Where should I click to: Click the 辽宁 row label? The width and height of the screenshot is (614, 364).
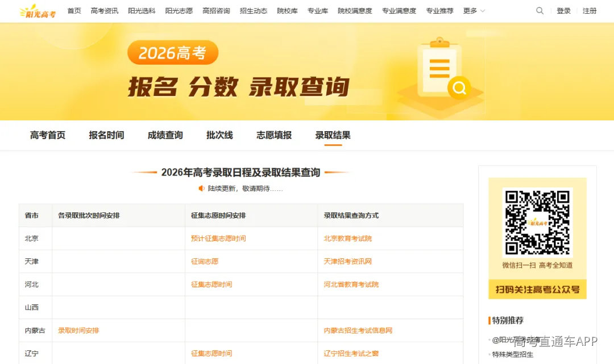pos(32,354)
